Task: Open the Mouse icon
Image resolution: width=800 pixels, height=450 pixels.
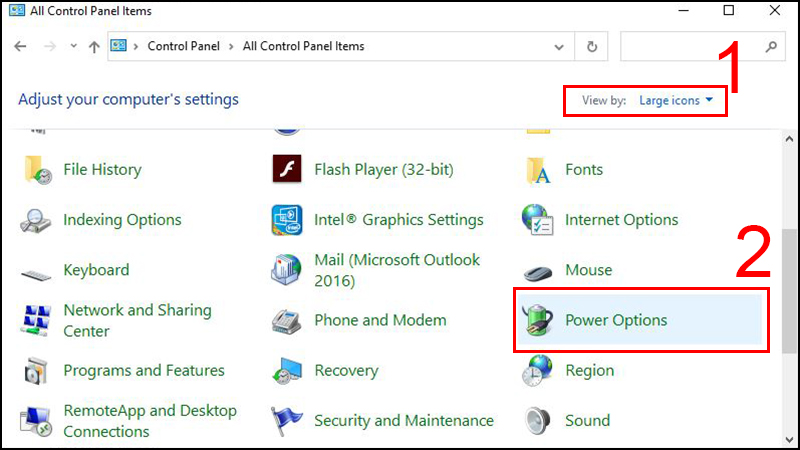Action: [538, 272]
